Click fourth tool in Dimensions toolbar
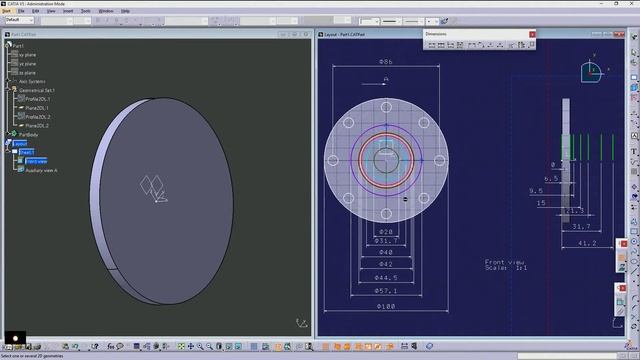The height and width of the screenshot is (360, 640). pos(460,45)
